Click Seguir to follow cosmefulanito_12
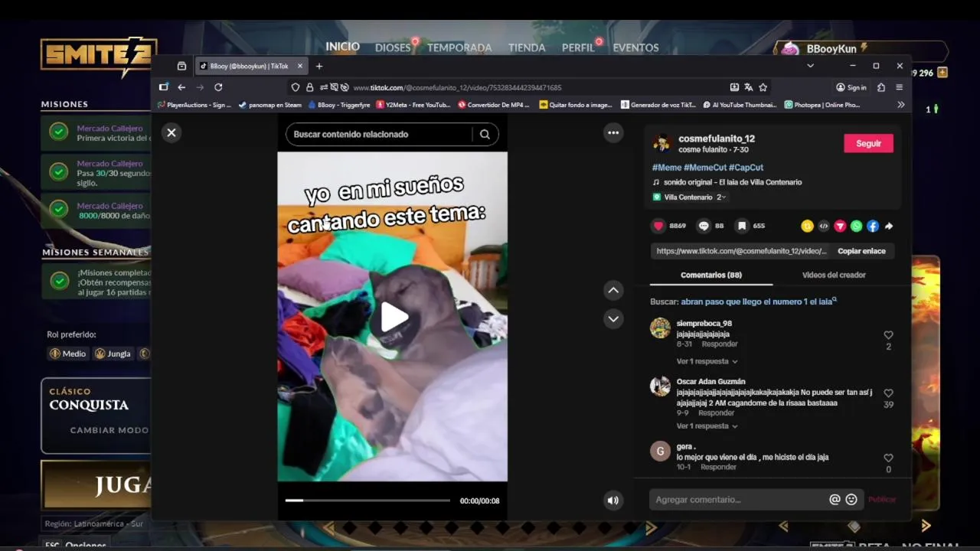 tap(868, 143)
